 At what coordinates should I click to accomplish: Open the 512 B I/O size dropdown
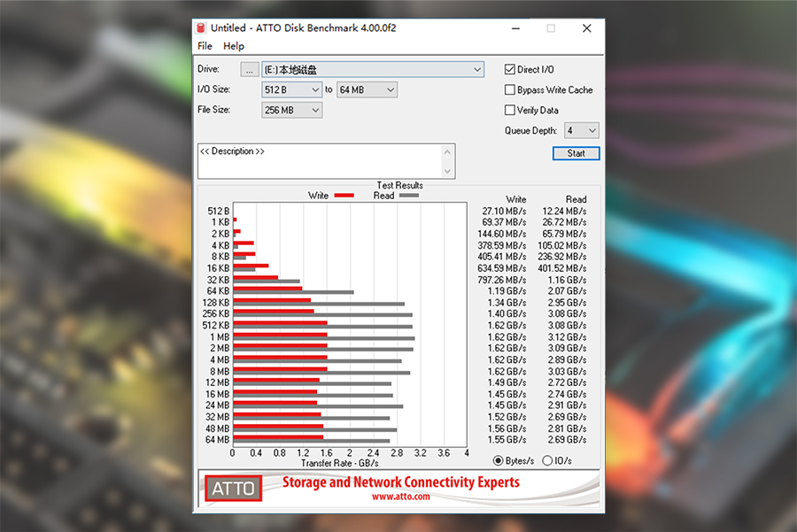(291, 90)
